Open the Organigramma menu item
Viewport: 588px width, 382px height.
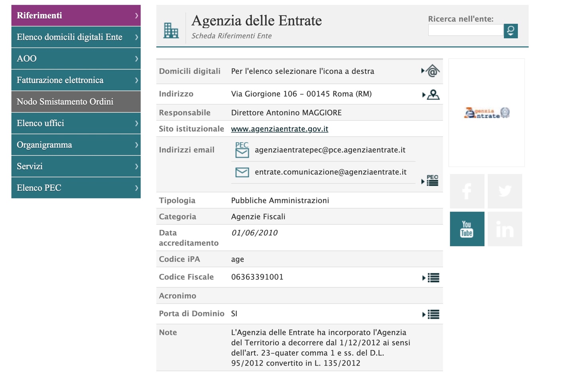[76, 145]
